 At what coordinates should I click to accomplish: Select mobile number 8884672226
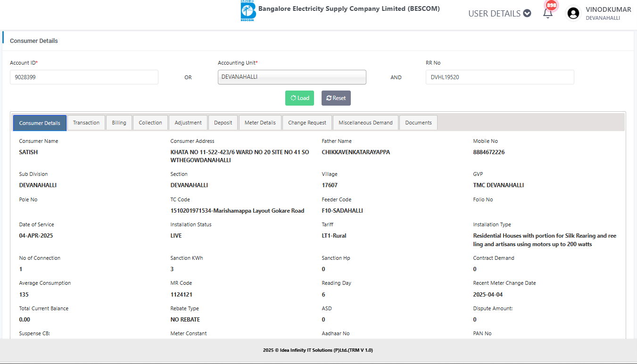(489, 152)
